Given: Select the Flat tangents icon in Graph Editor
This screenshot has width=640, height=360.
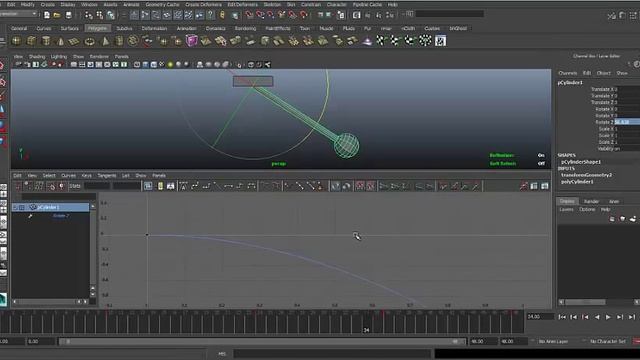Looking at the screenshot, I should point(228,187).
